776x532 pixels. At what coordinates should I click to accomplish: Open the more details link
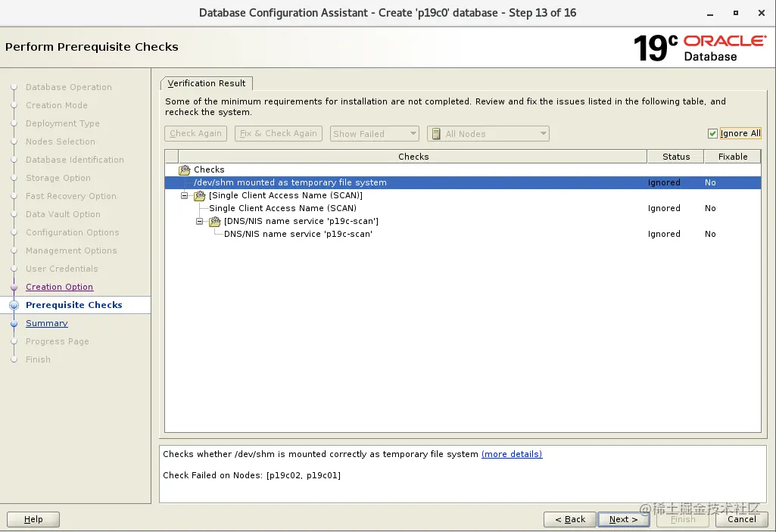[512, 454]
